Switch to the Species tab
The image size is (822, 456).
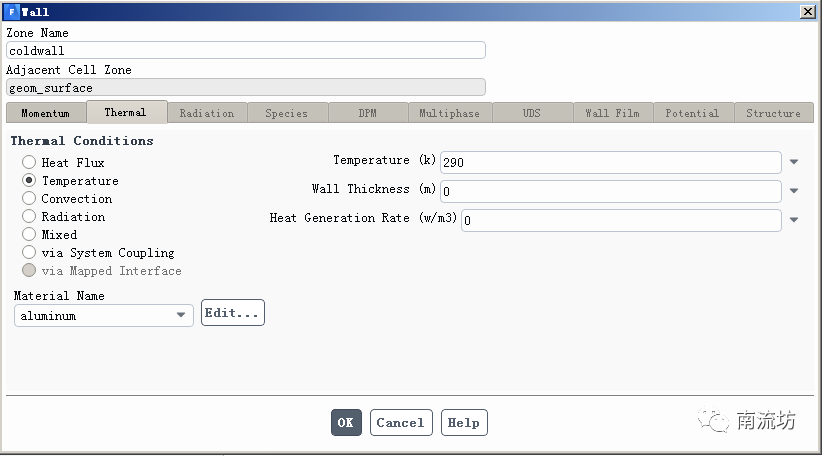287,113
